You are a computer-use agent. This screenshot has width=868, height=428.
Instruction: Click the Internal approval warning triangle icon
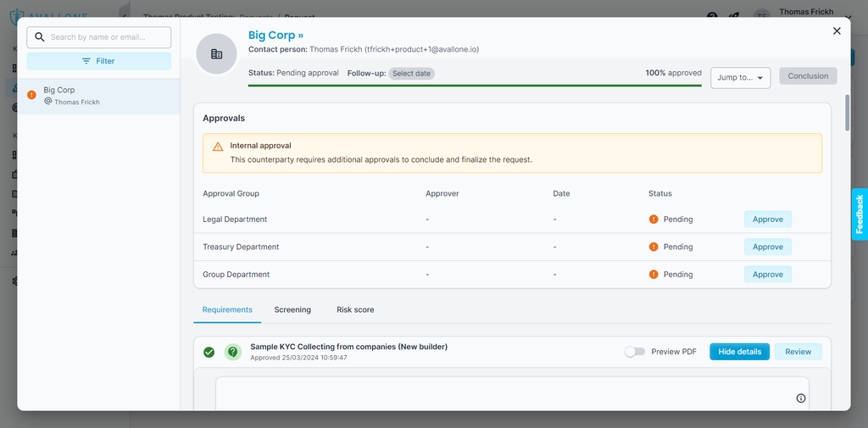[x=218, y=147]
